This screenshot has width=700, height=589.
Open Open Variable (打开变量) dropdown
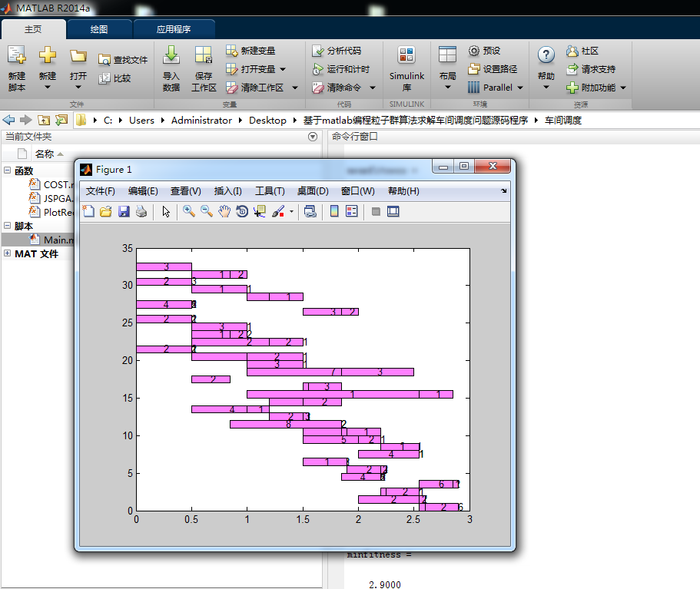pos(283,69)
